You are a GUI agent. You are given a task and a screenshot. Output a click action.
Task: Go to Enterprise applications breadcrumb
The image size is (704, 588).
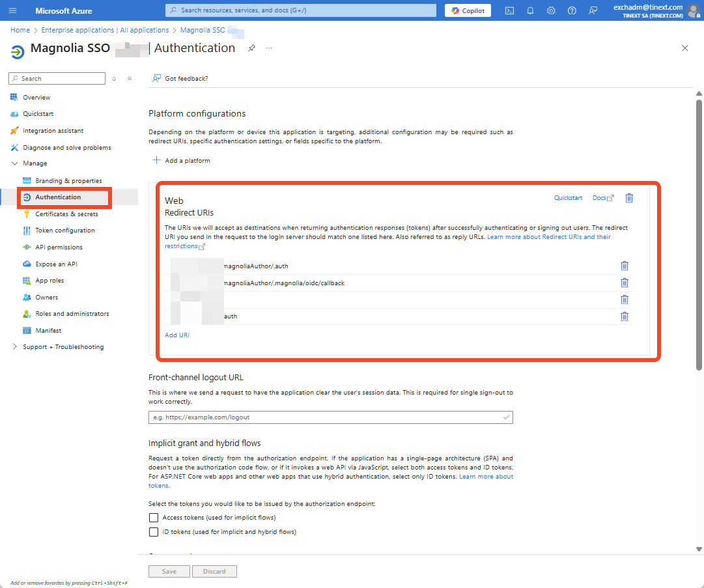pos(105,30)
